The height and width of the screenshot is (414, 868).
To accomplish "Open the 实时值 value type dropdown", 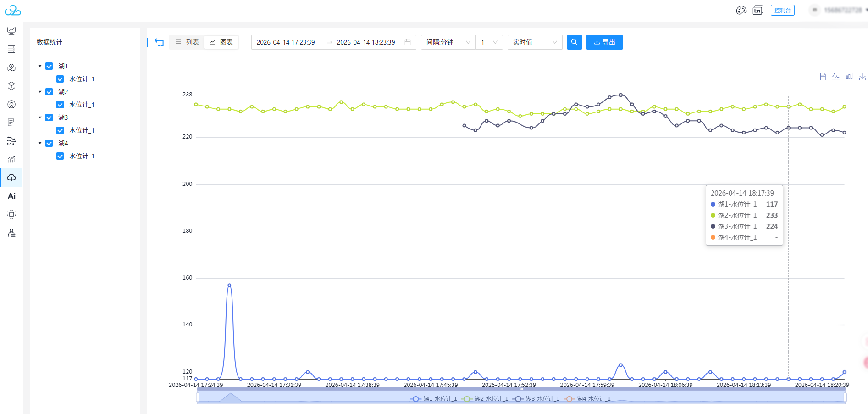I will (535, 42).
